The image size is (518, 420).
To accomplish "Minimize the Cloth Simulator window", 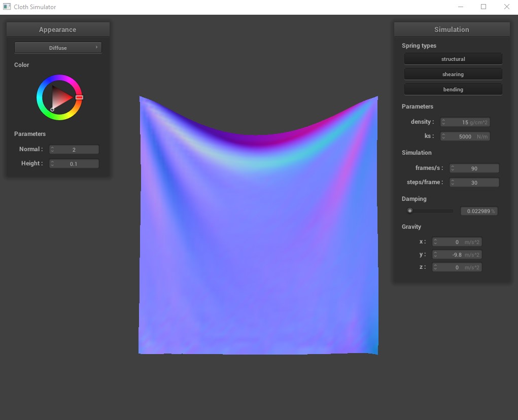I will pyautogui.click(x=461, y=7).
